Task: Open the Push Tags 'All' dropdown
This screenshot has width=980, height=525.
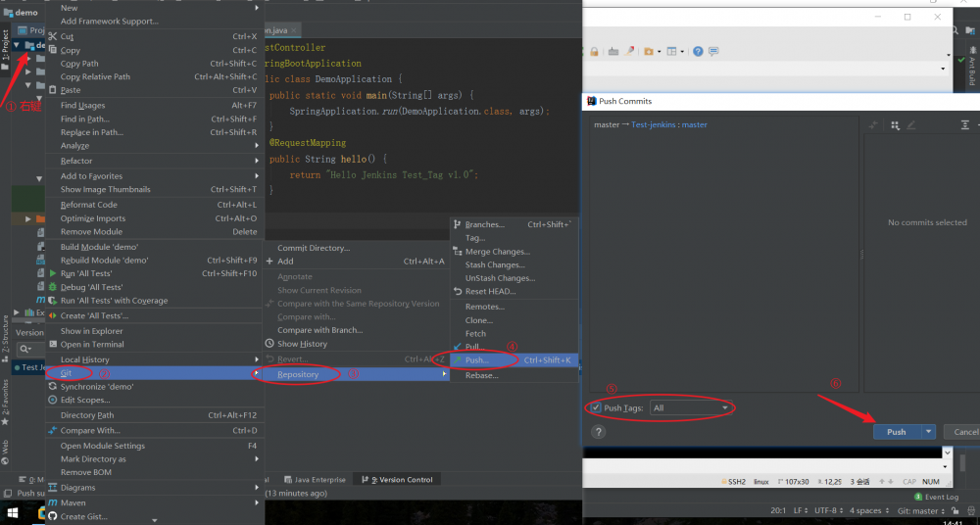Action: [x=691, y=407]
